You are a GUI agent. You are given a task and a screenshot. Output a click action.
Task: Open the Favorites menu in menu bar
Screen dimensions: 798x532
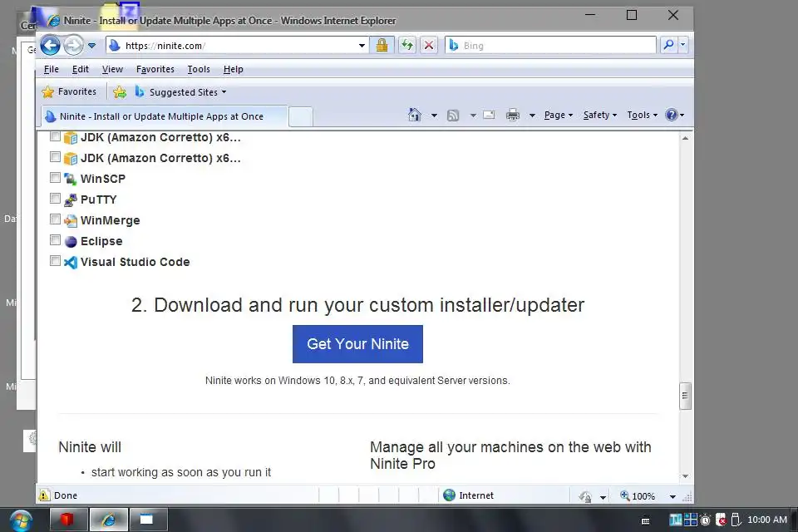point(155,69)
